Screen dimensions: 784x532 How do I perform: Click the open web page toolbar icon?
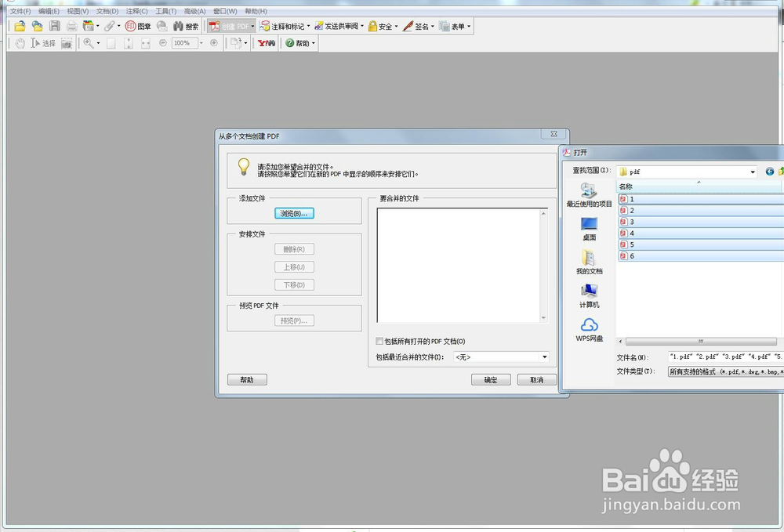pos(38,27)
